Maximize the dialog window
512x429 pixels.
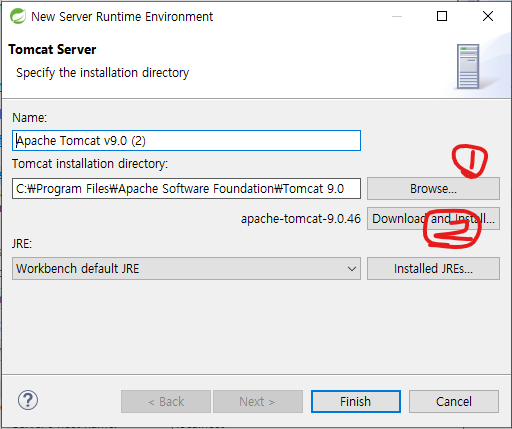coord(442,16)
